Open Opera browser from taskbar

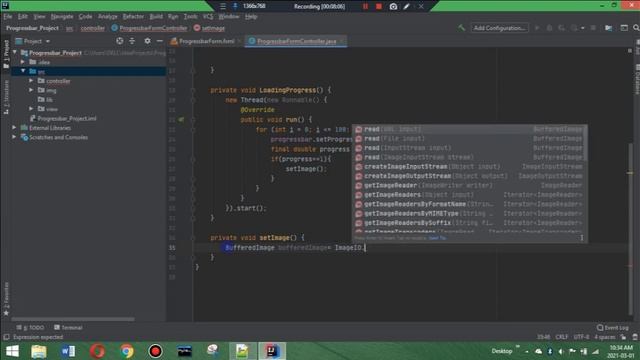(97, 351)
